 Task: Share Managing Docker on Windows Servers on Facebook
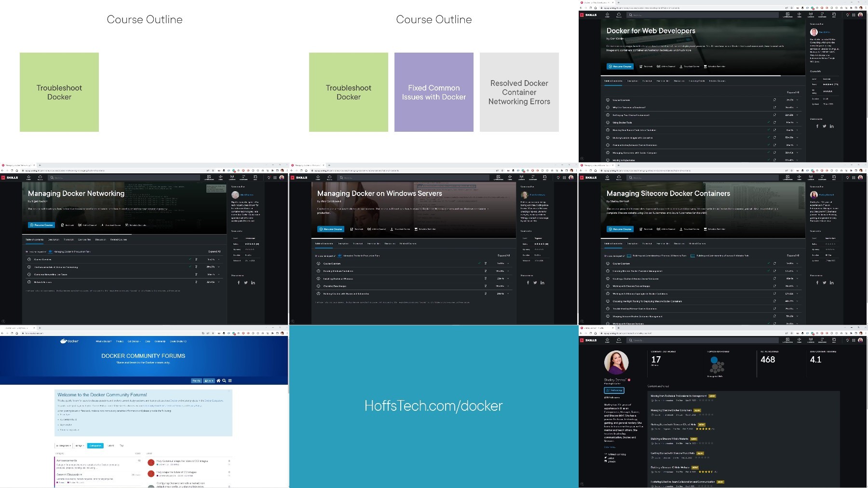click(528, 283)
